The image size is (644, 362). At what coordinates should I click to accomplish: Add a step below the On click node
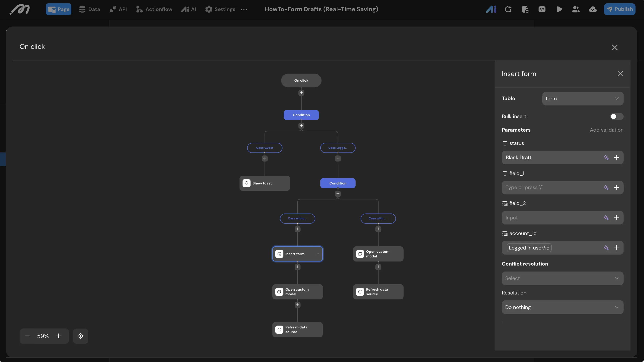point(301,93)
